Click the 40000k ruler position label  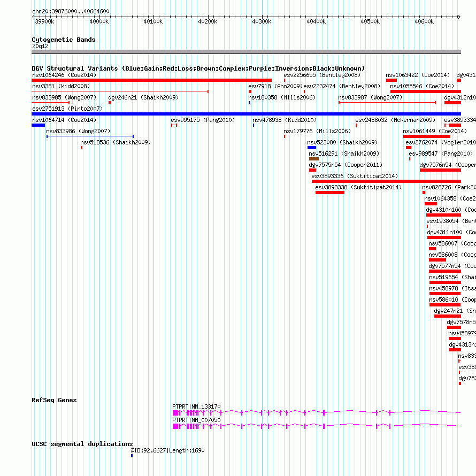click(99, 21)
